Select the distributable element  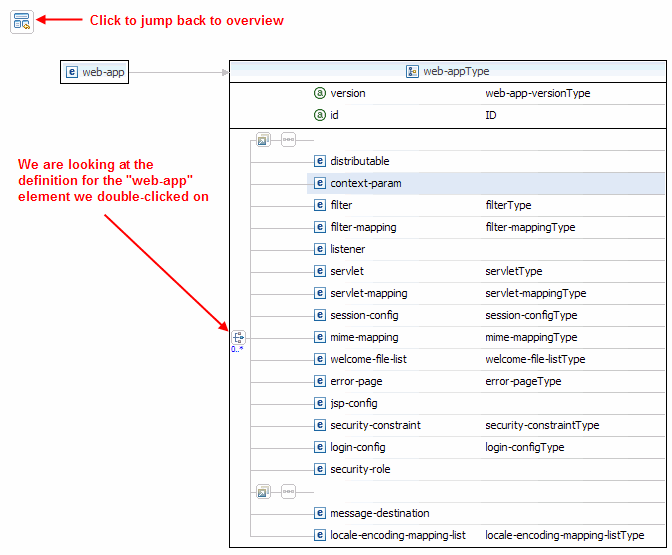pyautogui.click(x=360, y=161)
